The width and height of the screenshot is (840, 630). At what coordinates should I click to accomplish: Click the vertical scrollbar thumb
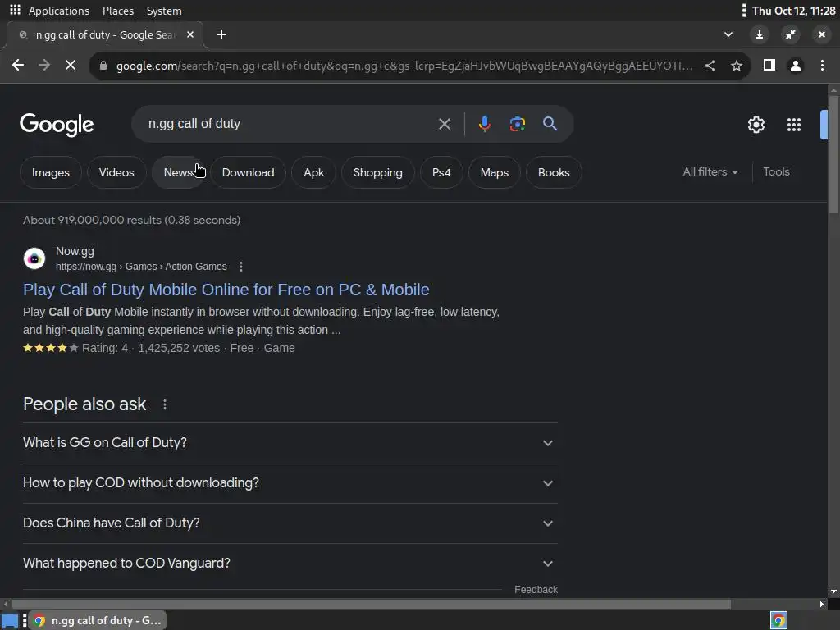[833, 155]
